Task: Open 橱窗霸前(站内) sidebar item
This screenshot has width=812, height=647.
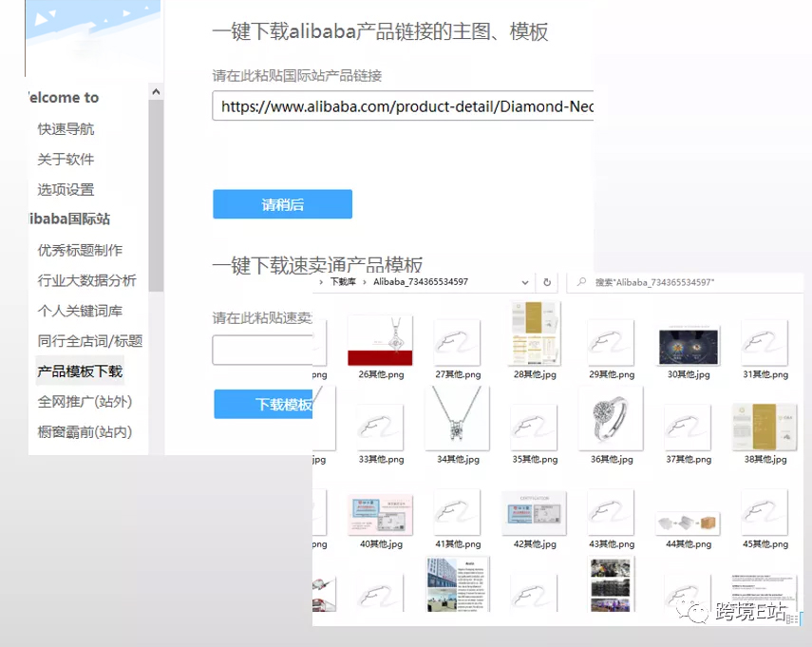Action: 85,431
